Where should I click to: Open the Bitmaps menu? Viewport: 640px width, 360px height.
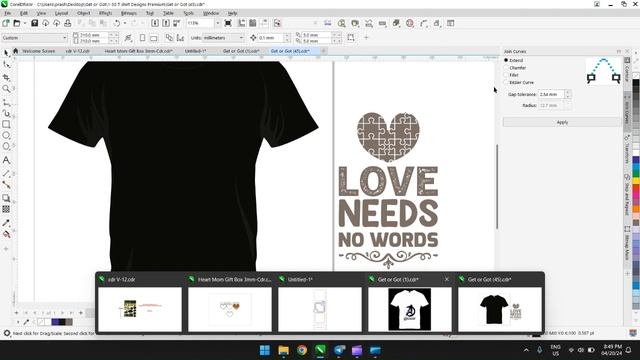129,13
